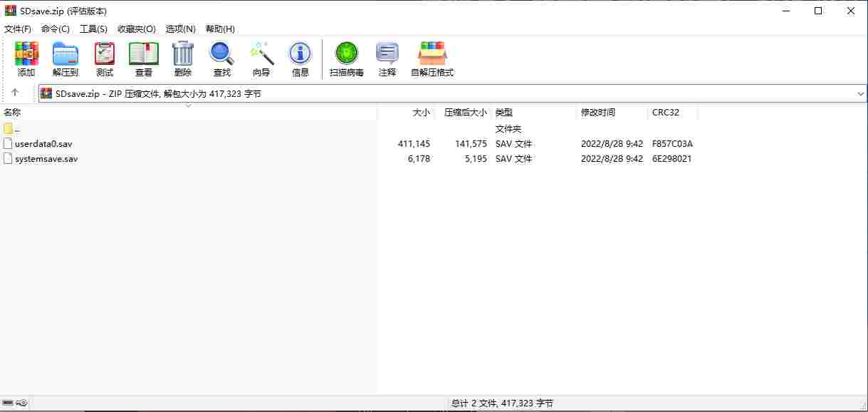This screenshot has height=412, width=868.
Task: Show archive Info (信息) icon
Action: point(300,59)
